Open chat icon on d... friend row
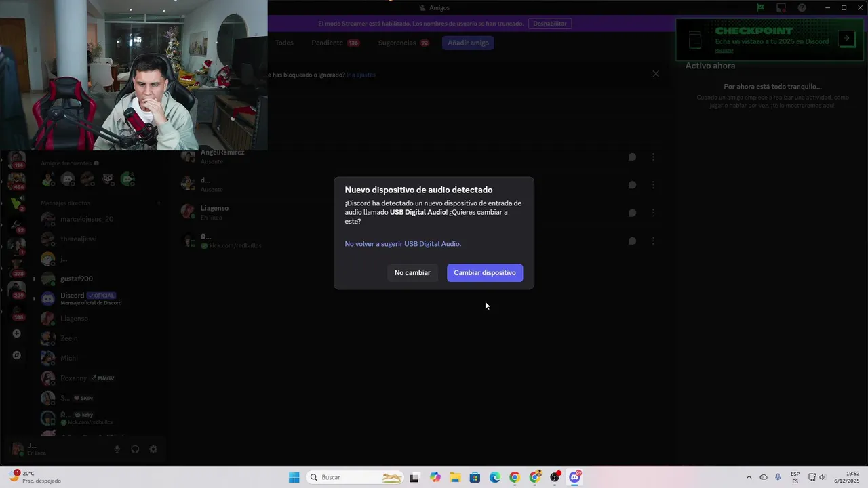 (x=632, y=185)
